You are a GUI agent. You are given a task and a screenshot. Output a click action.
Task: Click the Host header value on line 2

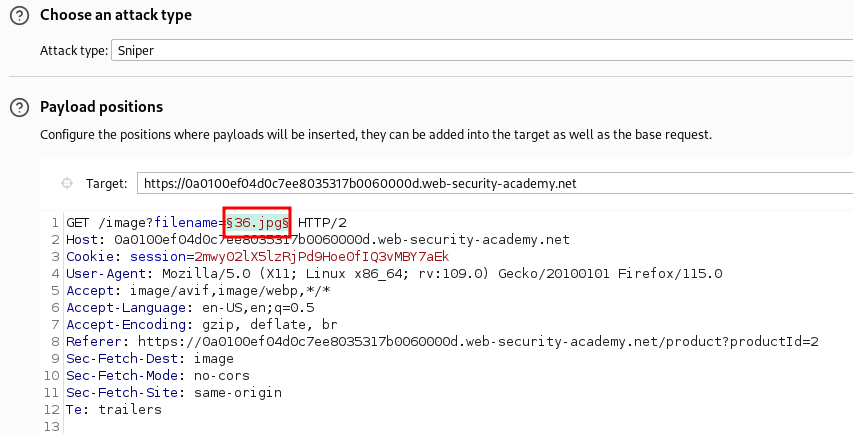tap(342, 239)
